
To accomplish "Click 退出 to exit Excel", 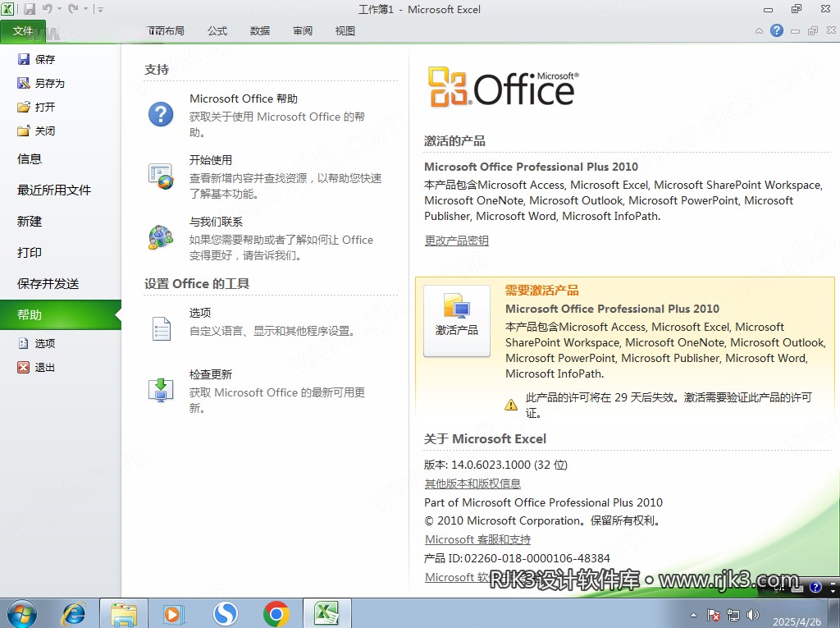I will pyautogui.click(x=36, y=368).
